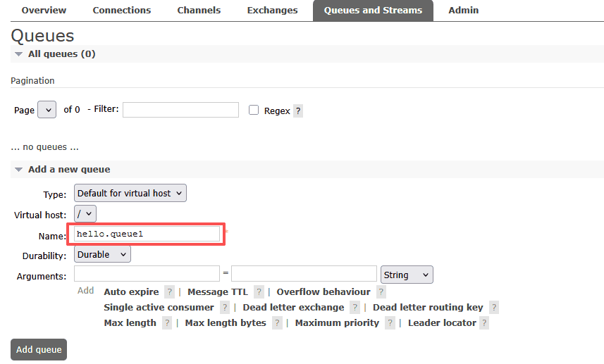
Task: Click the Add queue button
Action: [39, 349]
